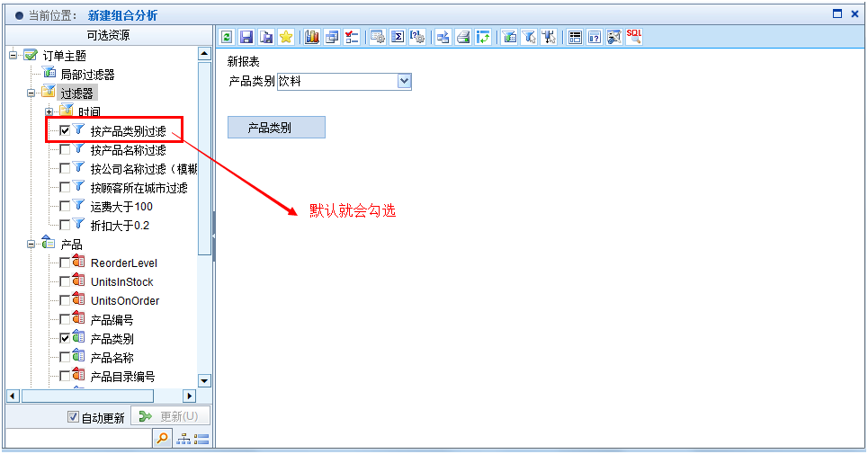
Task: Open the 产品类别 parameter dropdown
Action: click(x=405, y=81)
